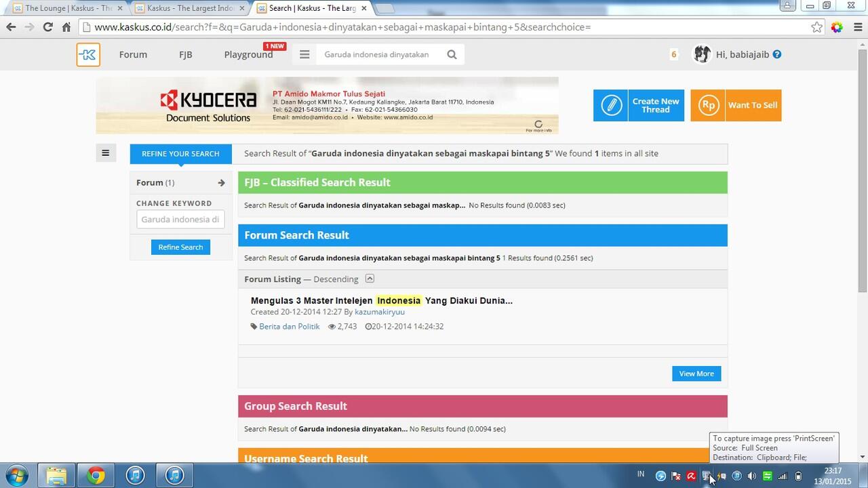Click the first iTunes taskbar icon
Viewport: 868px width, 488px height.
point(135,476)
